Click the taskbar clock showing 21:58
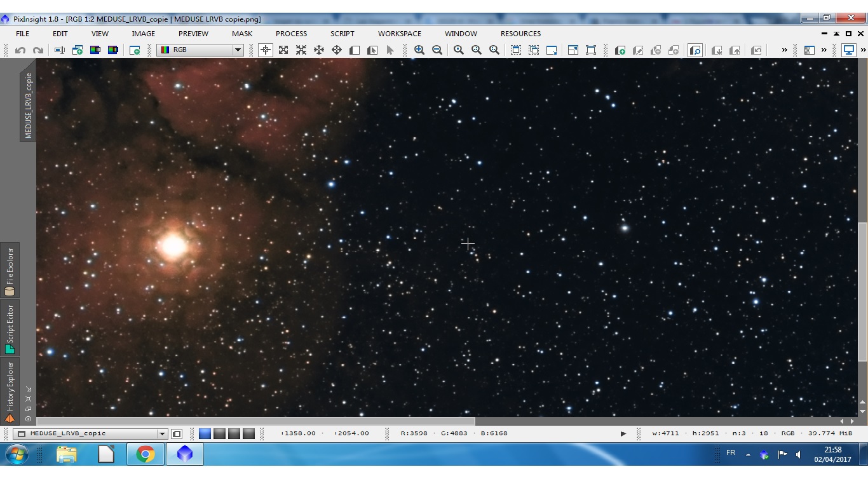Viewport: 868px width, 488px height. 832,455
